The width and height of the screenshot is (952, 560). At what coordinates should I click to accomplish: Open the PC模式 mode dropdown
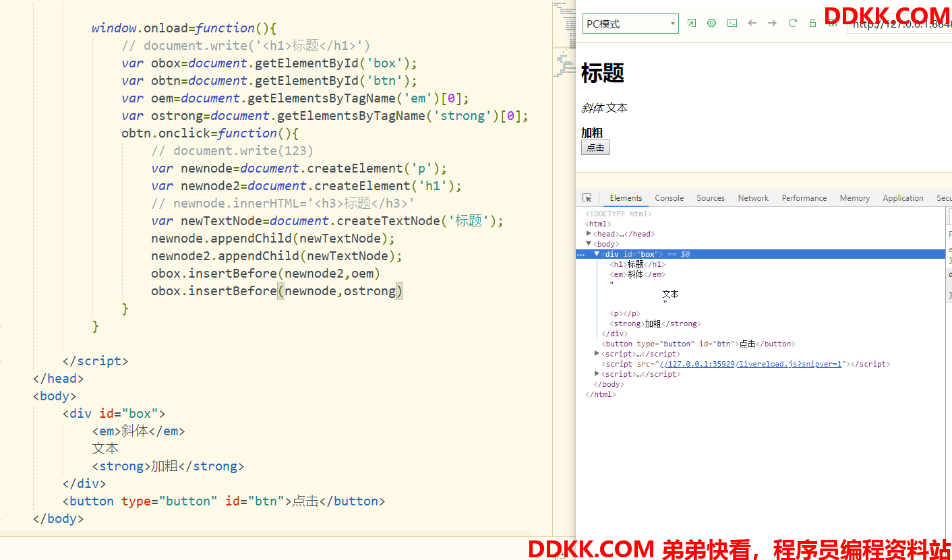coord(630,24)
